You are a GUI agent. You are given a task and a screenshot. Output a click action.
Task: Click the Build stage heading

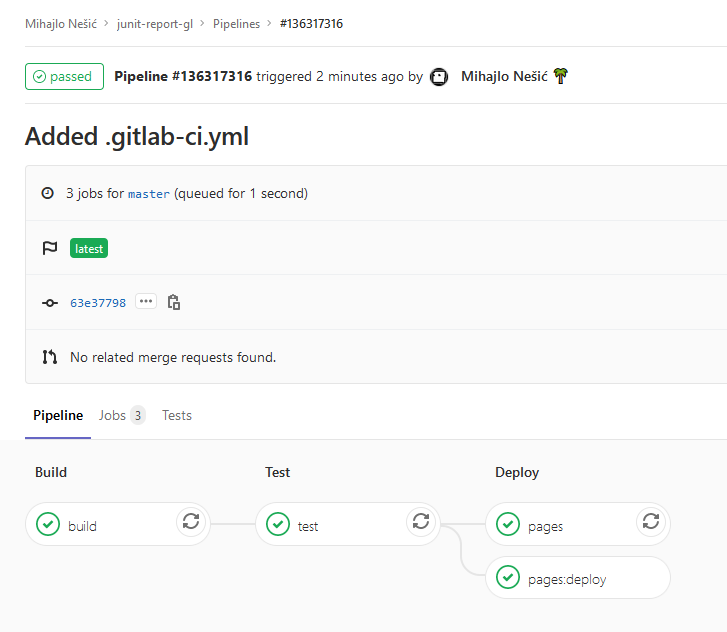(x=51, y=472)
